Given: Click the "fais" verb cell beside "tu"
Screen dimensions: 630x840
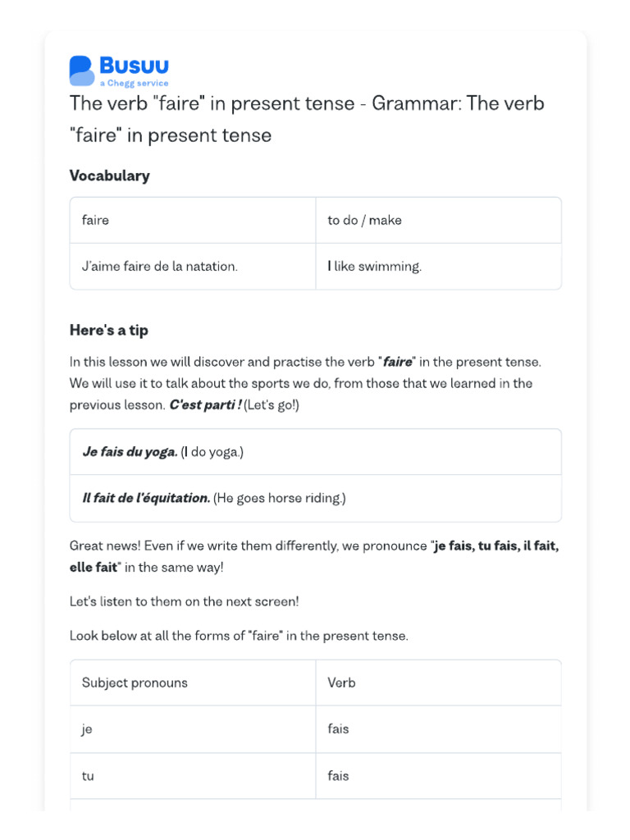Looking at the screenshot, I should pos(338,776).
